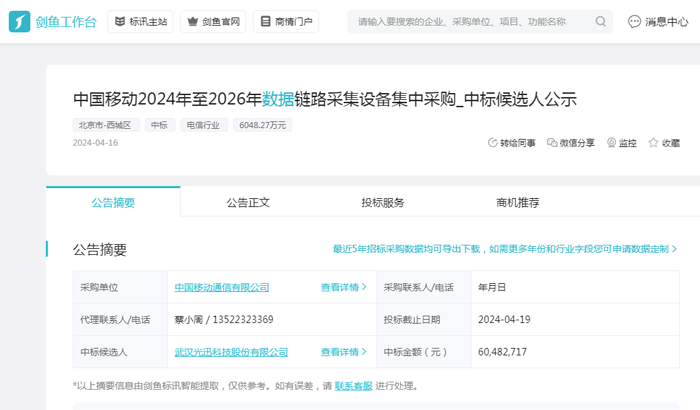
Task: Switch to 公告正文 tab
Action: [248, 202]
